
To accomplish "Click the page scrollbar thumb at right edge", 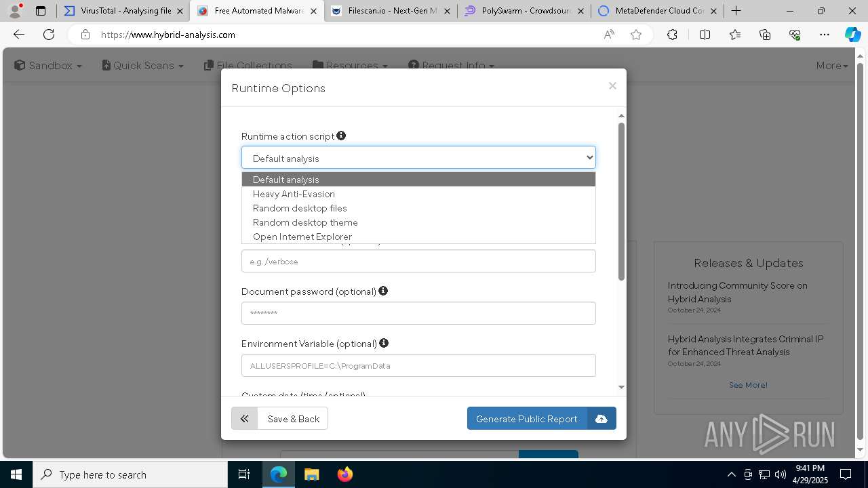I will [861, 251].
